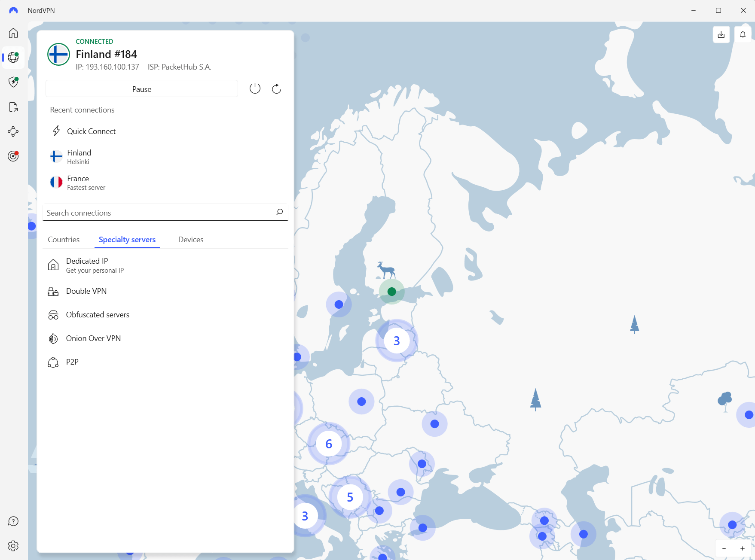
Task: Select the VPN globe sidebar icon
Action: (x=13, y=57)
